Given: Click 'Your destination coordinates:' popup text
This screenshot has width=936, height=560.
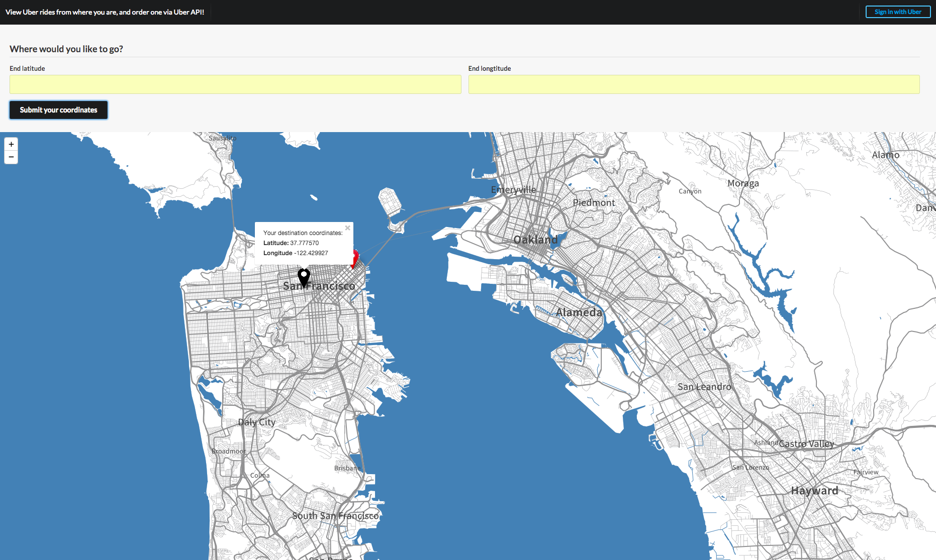Looking at the screenshot, I should pyautogui.click(x=303, y=233).
